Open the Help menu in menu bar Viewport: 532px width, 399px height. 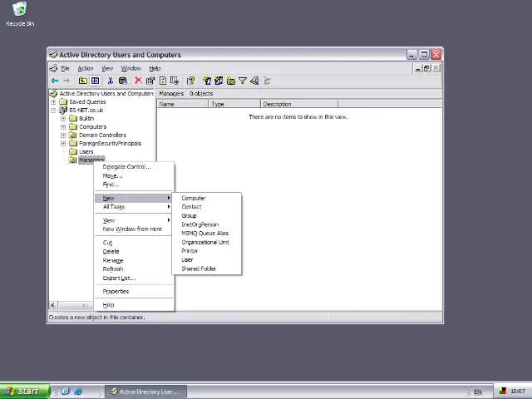[x=155, y=68]
